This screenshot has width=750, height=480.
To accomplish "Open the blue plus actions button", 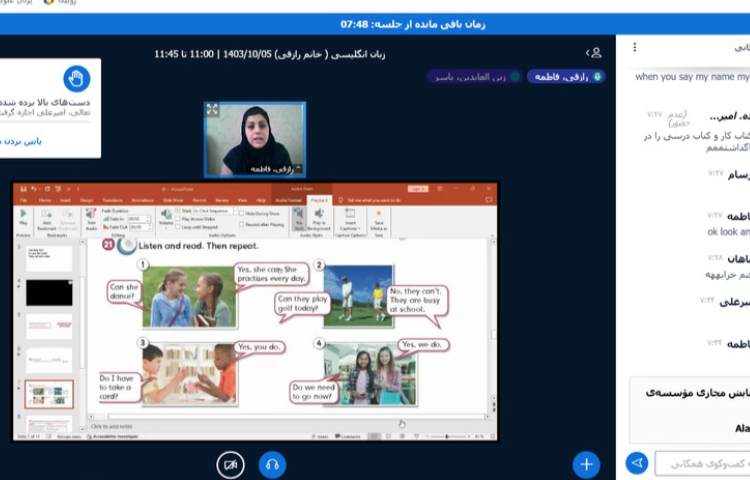I will [586, 463].
